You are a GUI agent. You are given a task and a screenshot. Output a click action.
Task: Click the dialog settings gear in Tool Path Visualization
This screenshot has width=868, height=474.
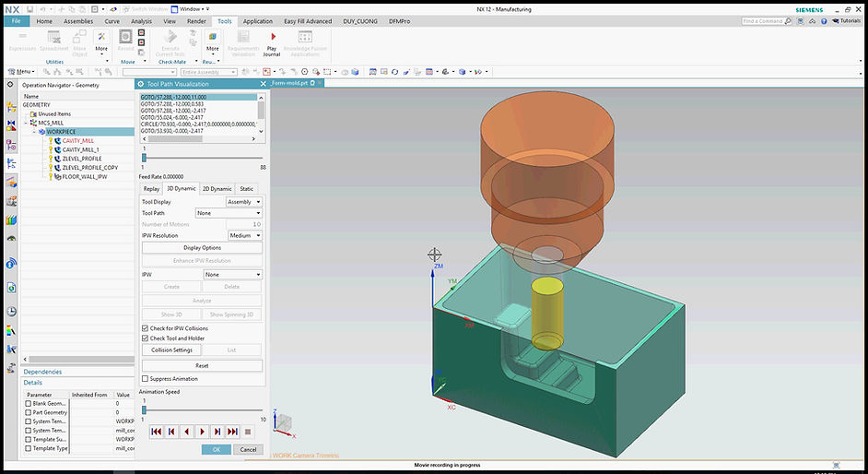pyautogui.click(x=141, y=84)
